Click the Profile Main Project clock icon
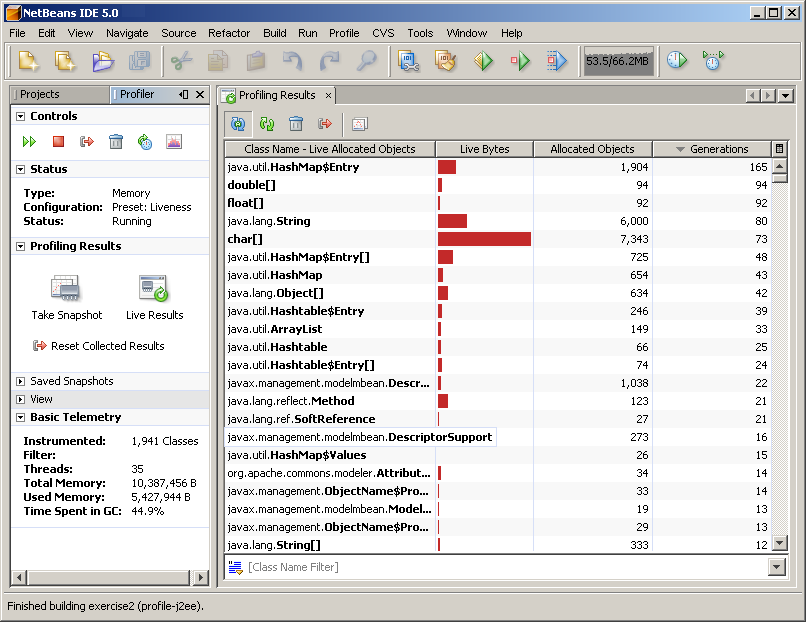This screenshot has width=806, height=622. [677, 60]
